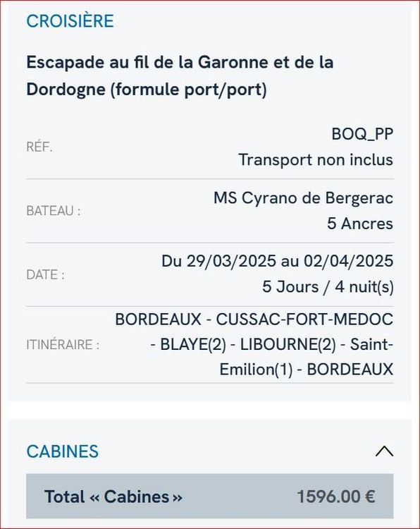420x529 pixels.
Task: Click the 5 Jours / 4 nuit(s) duration
Action: [328, 287]
